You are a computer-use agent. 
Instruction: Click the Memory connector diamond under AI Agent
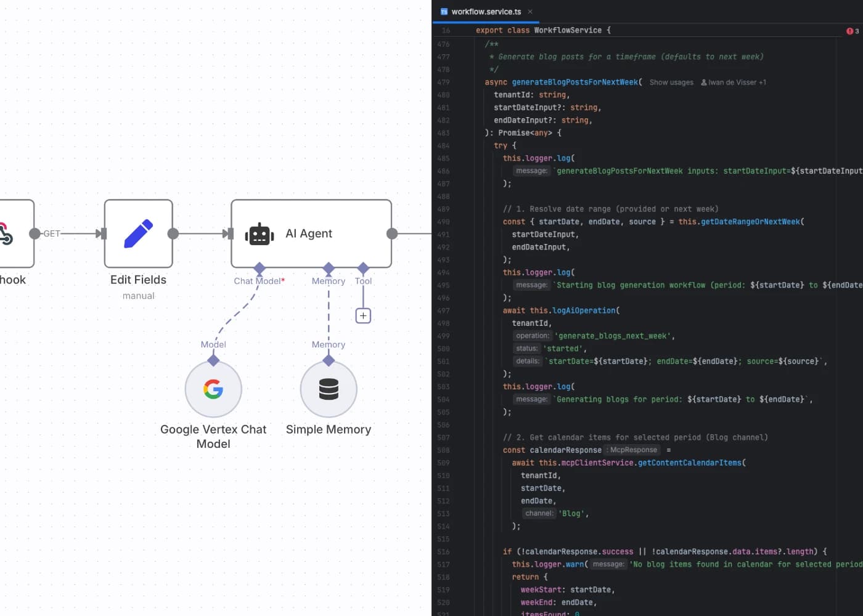(x=328, y=266)
